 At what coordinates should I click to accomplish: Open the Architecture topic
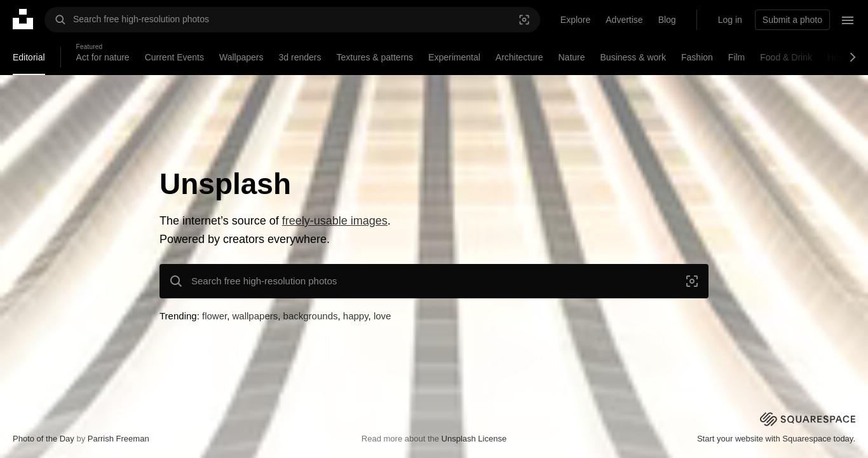[x=519, y=57]
